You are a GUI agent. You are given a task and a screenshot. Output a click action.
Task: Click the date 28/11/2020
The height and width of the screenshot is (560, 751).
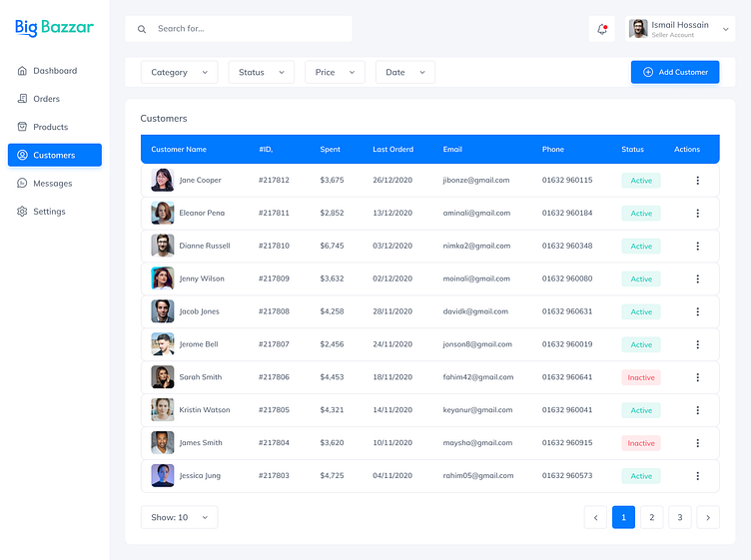392,311
